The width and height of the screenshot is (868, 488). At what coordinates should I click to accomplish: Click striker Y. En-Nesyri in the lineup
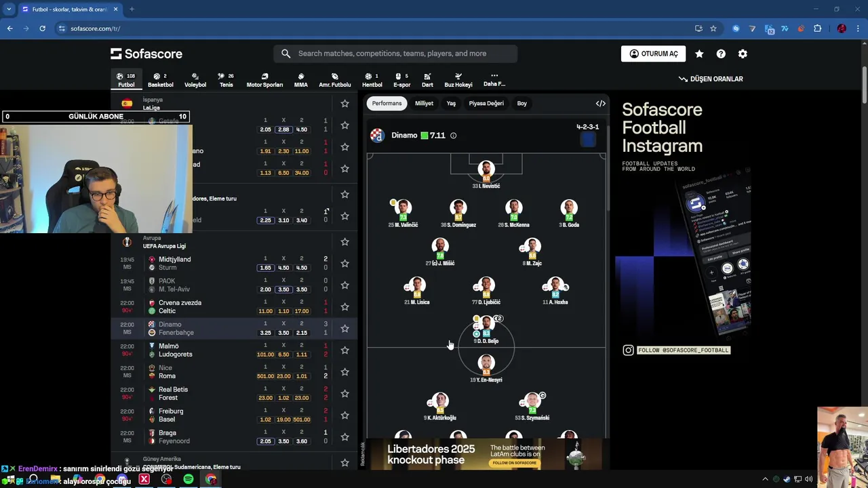click(x=486, y=368)
